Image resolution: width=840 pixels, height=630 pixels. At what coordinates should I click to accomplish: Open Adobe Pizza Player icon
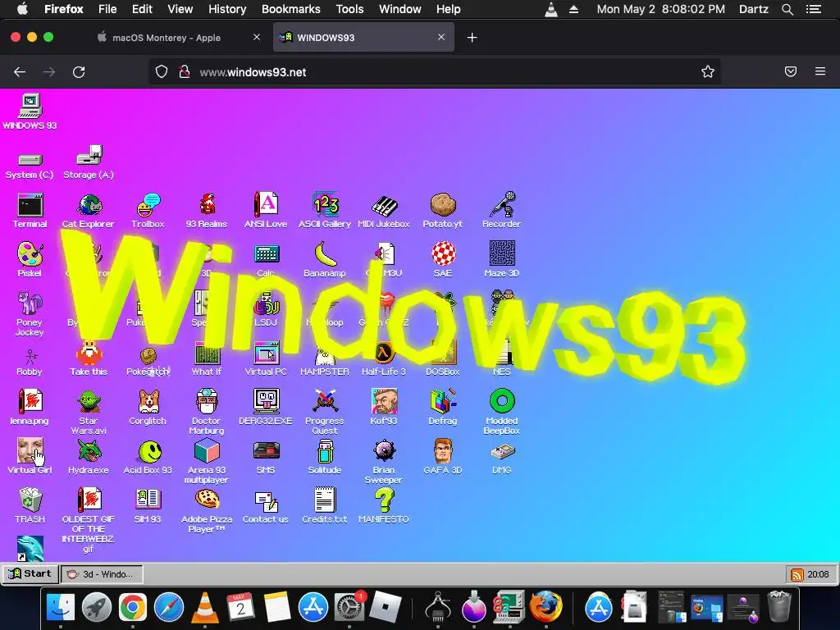(x=207, y=500)
